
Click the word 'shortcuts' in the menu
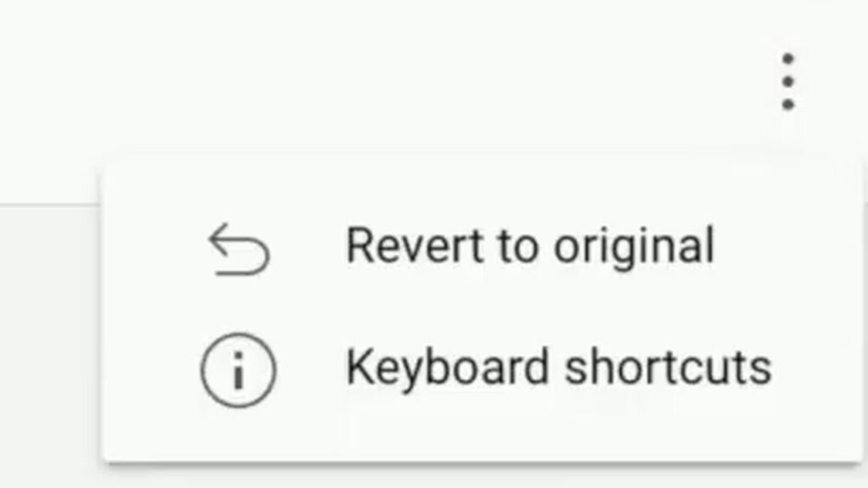(668, 366)
